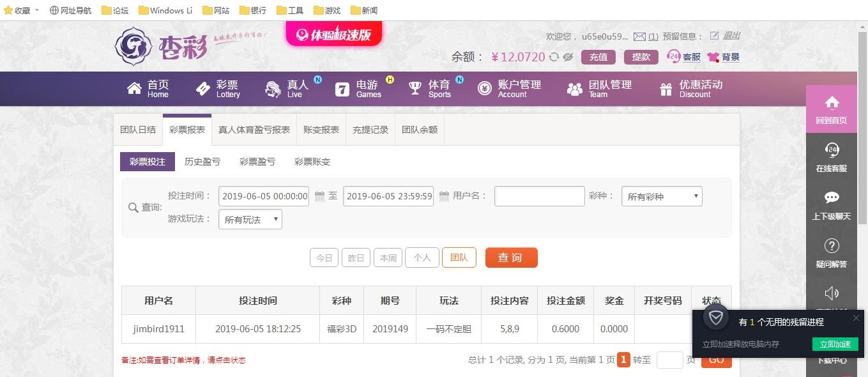Click the 提款 withdraw button

pos(641,57)
